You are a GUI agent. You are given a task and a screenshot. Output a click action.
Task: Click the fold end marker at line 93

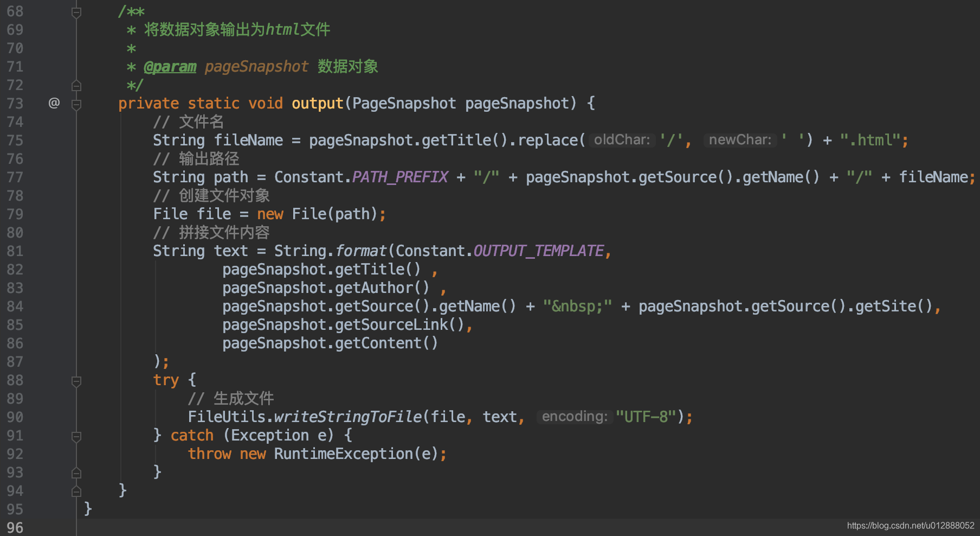click(76, 473)
